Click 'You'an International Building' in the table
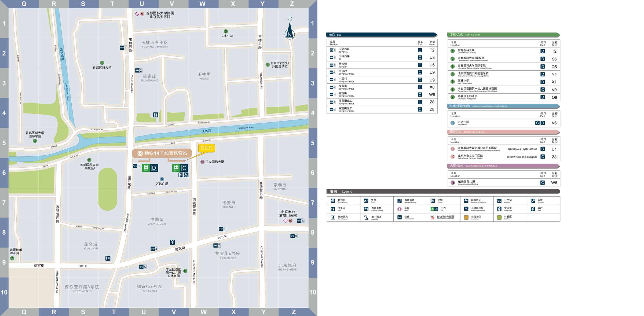Viewport: 644px width, 316px height. tap(468, 184)
